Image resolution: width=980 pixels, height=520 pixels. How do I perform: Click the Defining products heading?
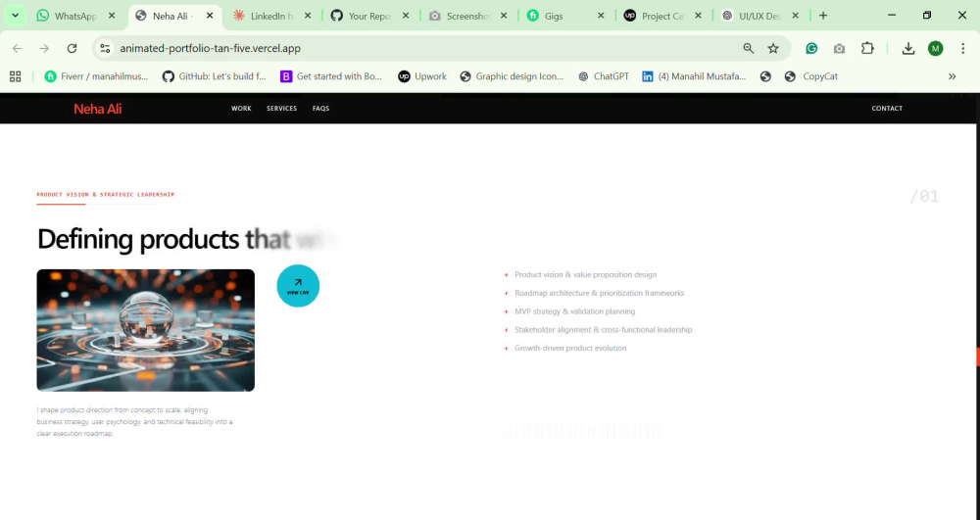pyautogui.click(x=187, y=239)
